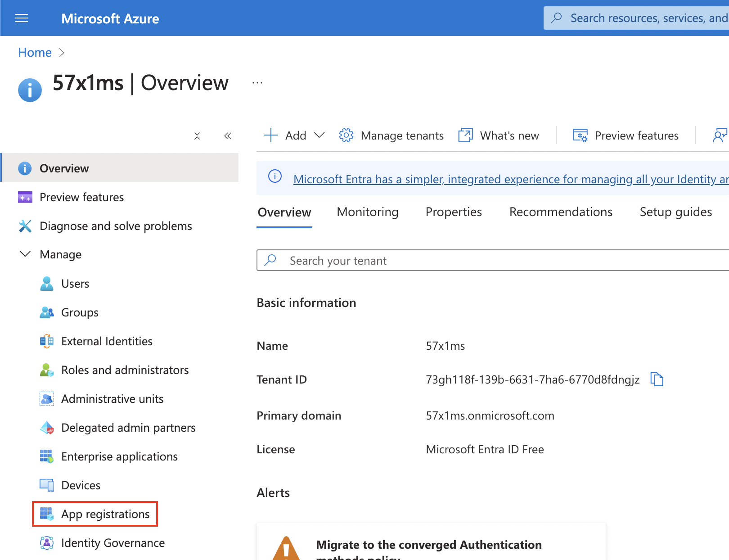This screenshot has width=729, height=560.
Task: Open the ellipsis more options menu
Action: (x=257, y=83)
